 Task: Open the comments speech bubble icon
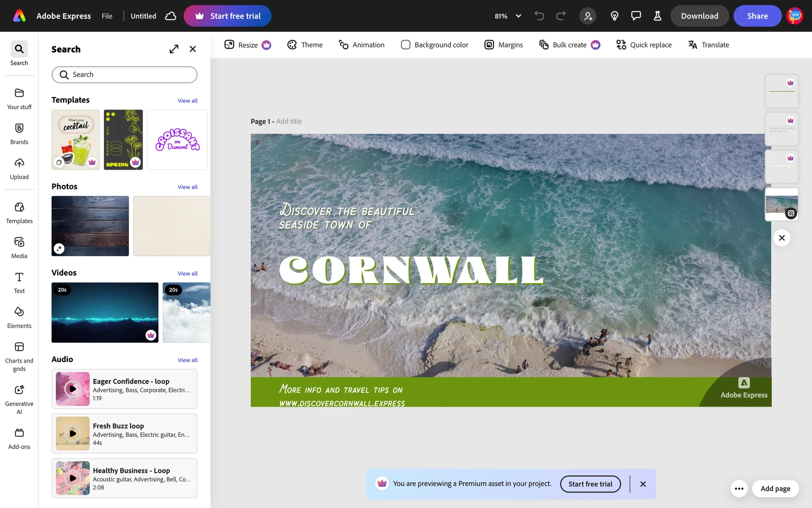[636, 16]
